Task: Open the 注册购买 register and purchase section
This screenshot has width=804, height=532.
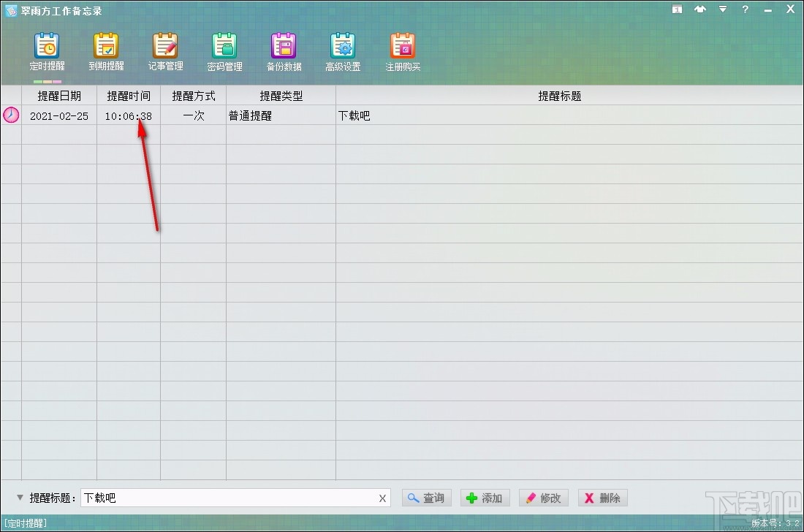Action: coord(403,53)
